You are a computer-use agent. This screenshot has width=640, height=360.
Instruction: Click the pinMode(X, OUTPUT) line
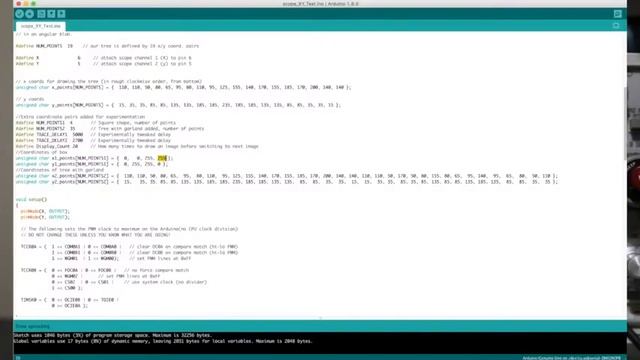tap(45, 211)
